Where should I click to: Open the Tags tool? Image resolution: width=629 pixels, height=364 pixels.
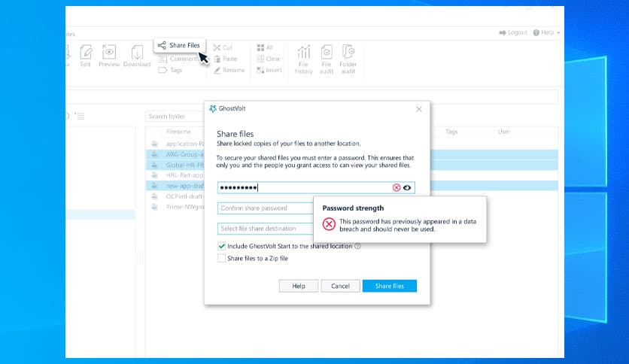click(171, 70)
